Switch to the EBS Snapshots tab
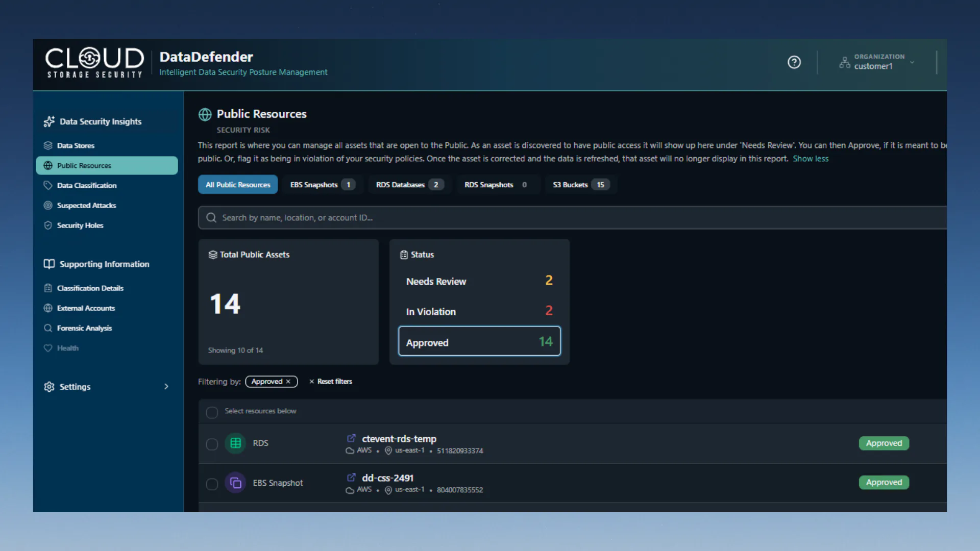The height and width of the screenshot is (551, 980). coord(322,185)
